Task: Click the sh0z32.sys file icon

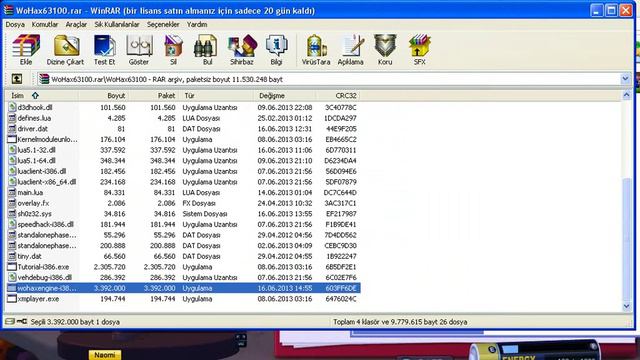Action: pos(12,213)
